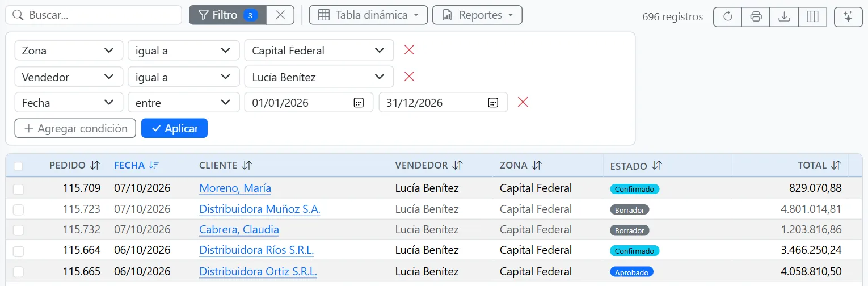Open the Tabla dinámica menu

pos(368,15)
